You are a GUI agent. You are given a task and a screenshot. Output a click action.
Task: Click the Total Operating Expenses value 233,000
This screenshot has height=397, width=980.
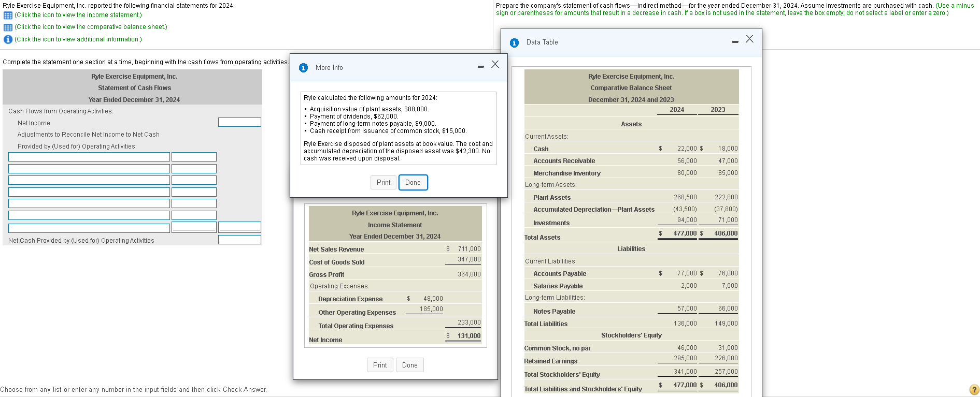pyautogui.click(x=470, y=322)
